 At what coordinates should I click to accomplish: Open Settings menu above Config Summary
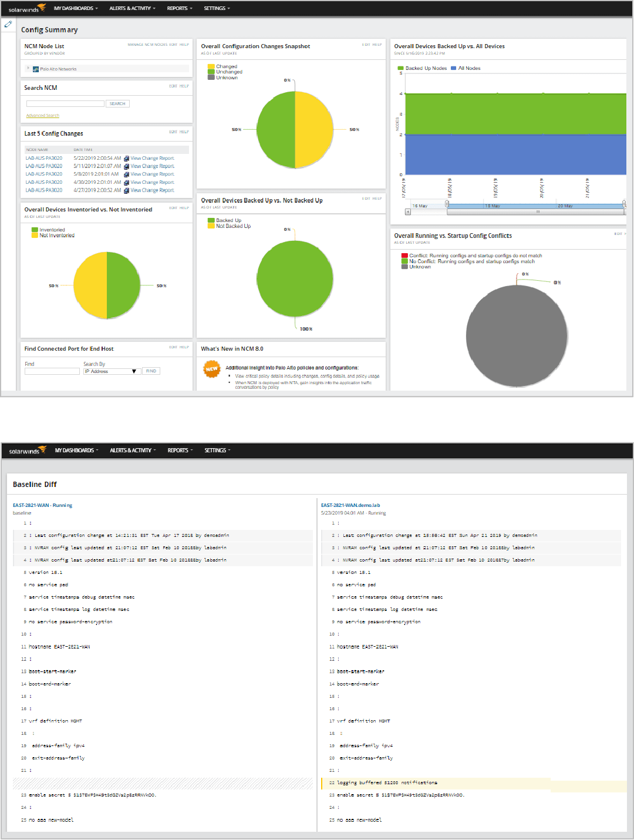click(x=217, y=8)
